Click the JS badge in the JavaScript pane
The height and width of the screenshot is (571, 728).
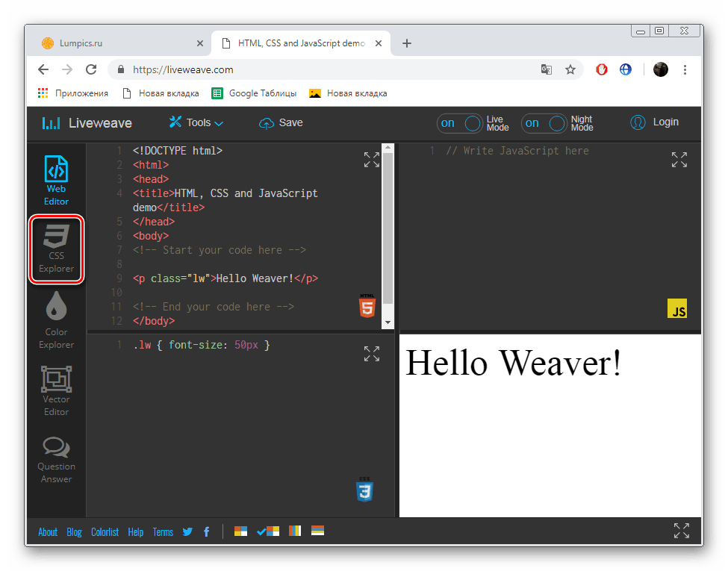[677, 308]
